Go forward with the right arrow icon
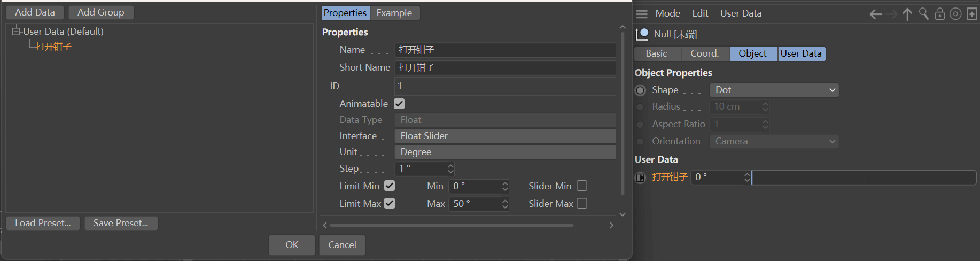Viewport: 980px width, 261px height. (x=891, y=14)
